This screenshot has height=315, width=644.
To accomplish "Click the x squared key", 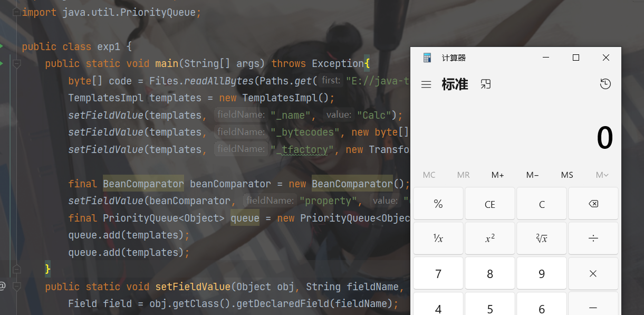I will point(490,238).
